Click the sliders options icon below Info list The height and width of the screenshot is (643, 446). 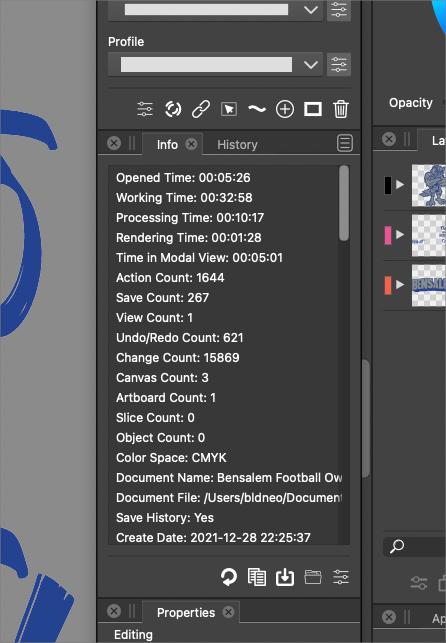[341, 577]
